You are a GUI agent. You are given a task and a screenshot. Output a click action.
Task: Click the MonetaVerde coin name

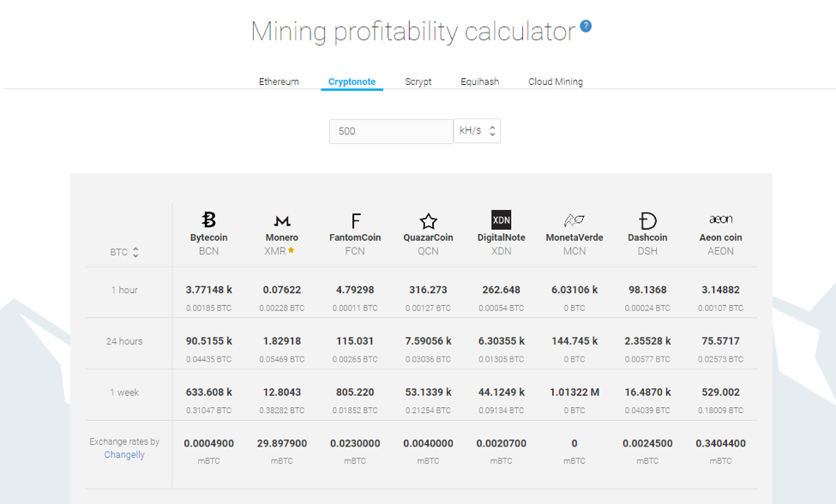[x=574, y=237]
